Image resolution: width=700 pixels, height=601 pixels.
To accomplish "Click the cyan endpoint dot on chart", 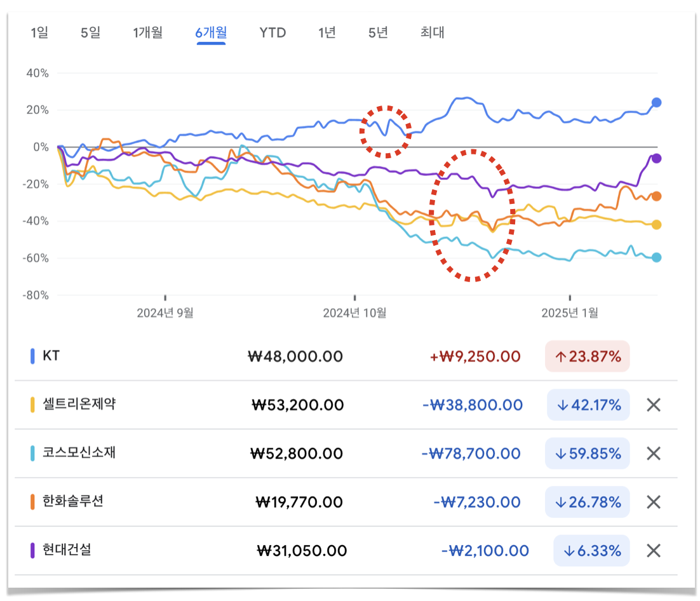I will [x=656, y=258].
